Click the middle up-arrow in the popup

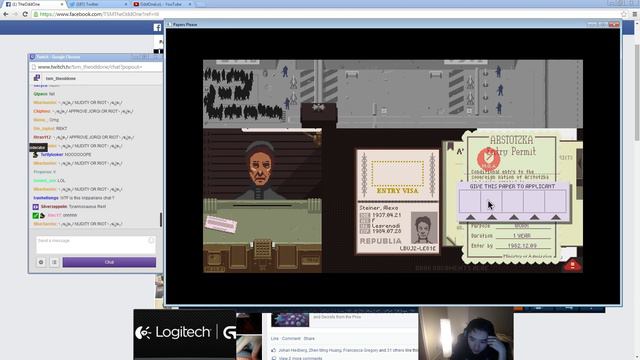coord(513,217)
